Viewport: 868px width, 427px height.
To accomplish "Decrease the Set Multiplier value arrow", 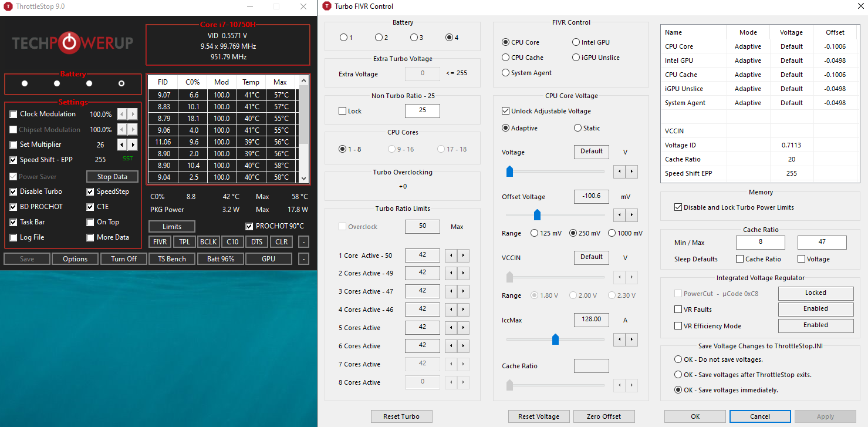I will click(x=122, y=144).
